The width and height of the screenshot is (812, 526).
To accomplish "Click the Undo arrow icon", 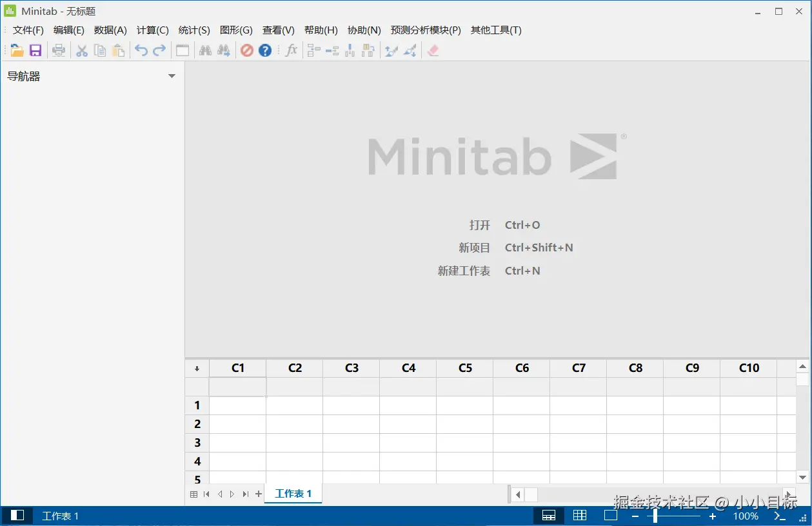I will [141, 50].
